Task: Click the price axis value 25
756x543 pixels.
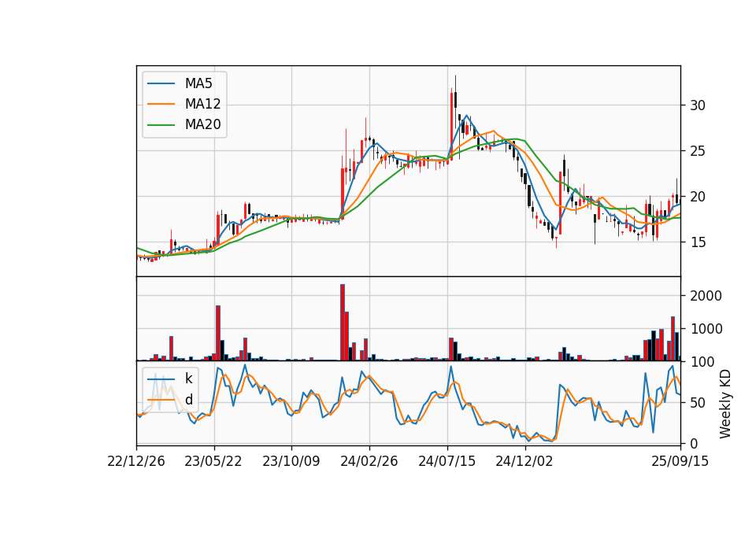Action: 698,151
